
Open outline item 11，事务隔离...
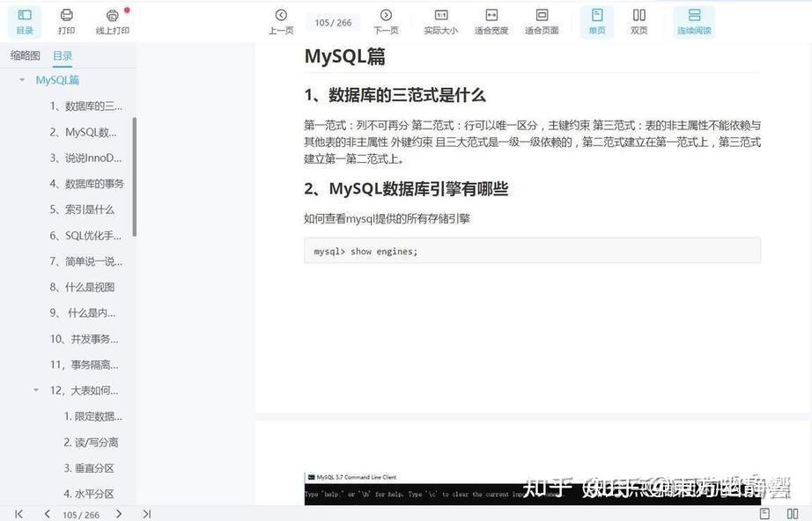tap(85, 364)
